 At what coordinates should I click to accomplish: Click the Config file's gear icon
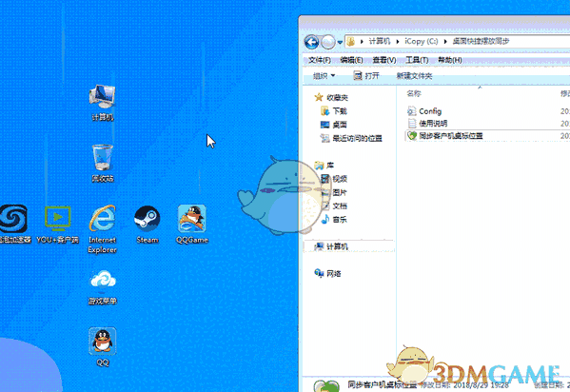(411, 111)
